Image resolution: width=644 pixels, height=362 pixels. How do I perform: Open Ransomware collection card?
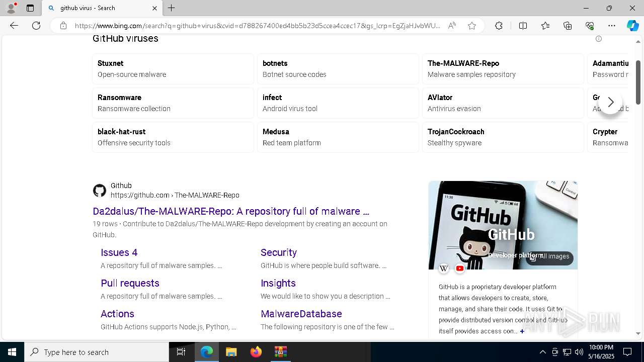(173, 103)
